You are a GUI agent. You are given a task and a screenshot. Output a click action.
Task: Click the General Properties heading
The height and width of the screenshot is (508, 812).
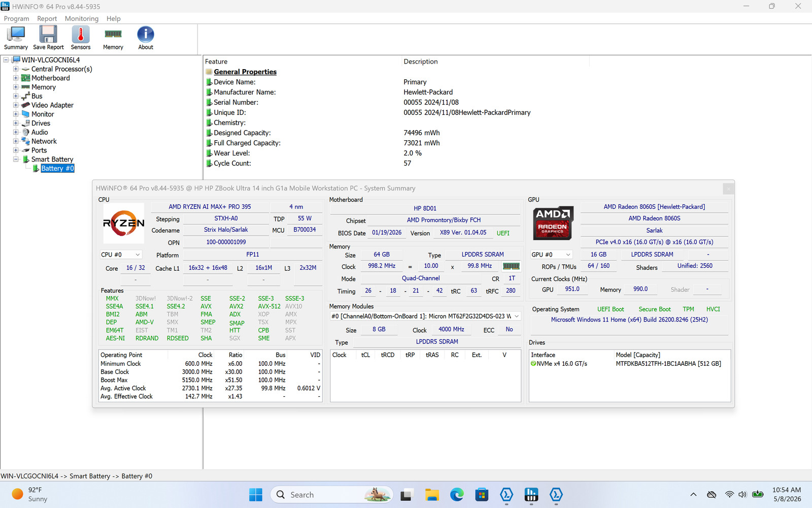coord(245,72)
